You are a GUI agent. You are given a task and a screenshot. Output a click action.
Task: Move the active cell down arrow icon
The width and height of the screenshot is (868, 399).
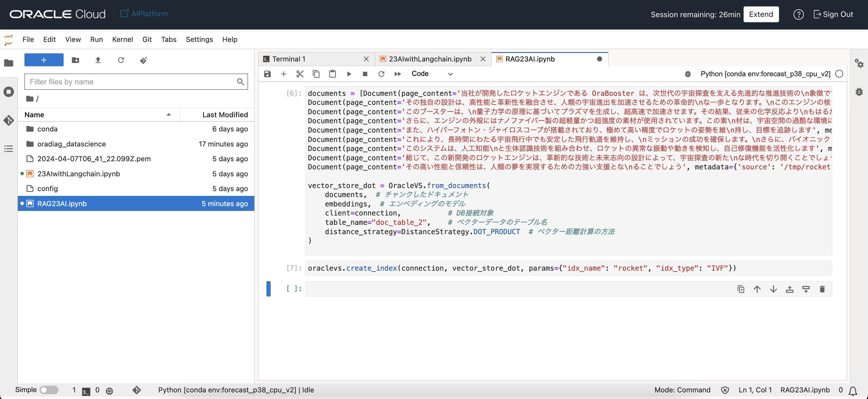click(x=773, y=289)
